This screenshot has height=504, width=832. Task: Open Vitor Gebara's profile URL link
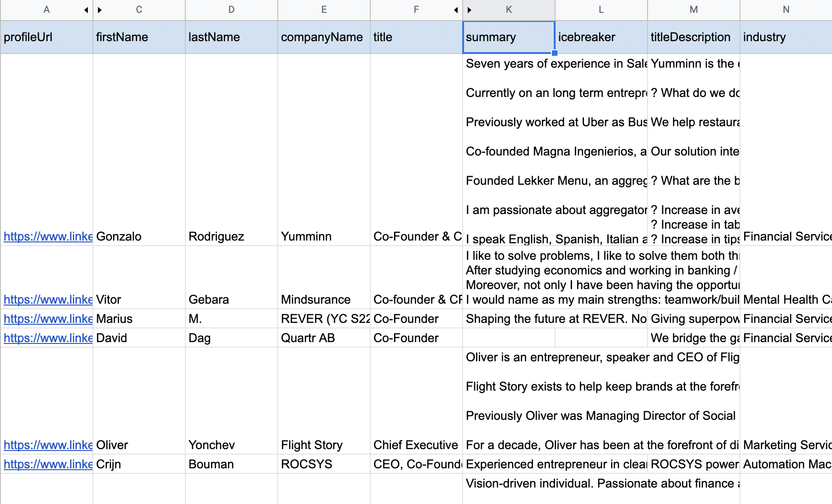tap(48, 300)
